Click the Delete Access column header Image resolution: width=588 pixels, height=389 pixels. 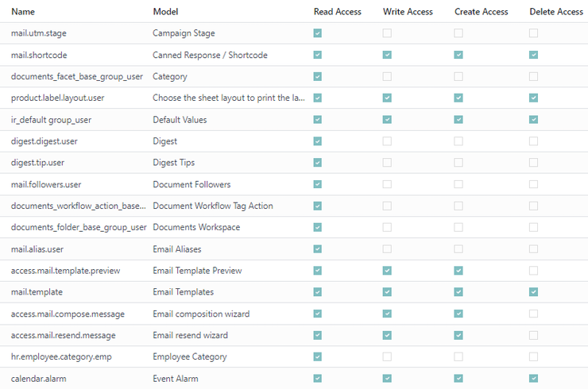(x=556, y=12)
